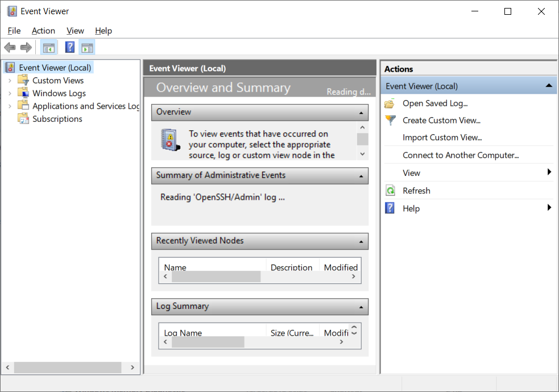Expand Applications and Services Logs node

click(10, 106)
